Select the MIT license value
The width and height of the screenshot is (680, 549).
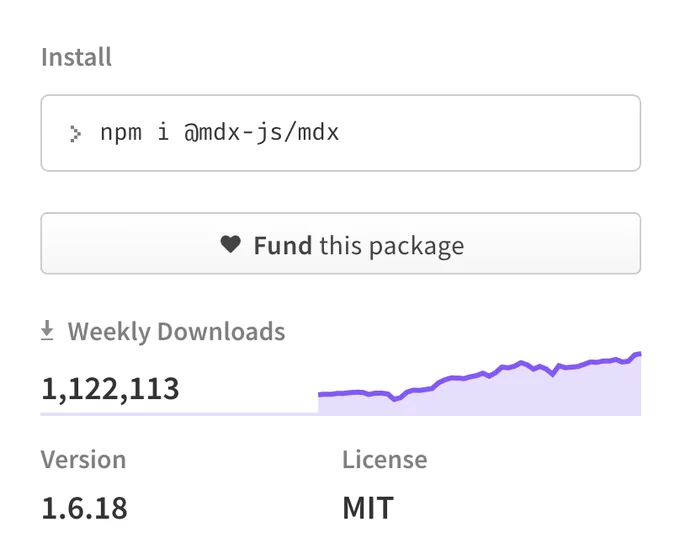(368, 508)
